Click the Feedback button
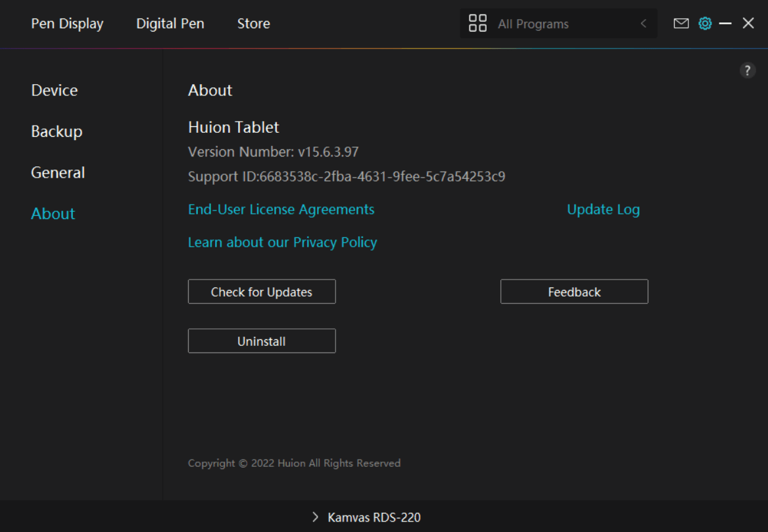Image resolution: width=768 pixels, height=532 pixels. pos(574,291)
